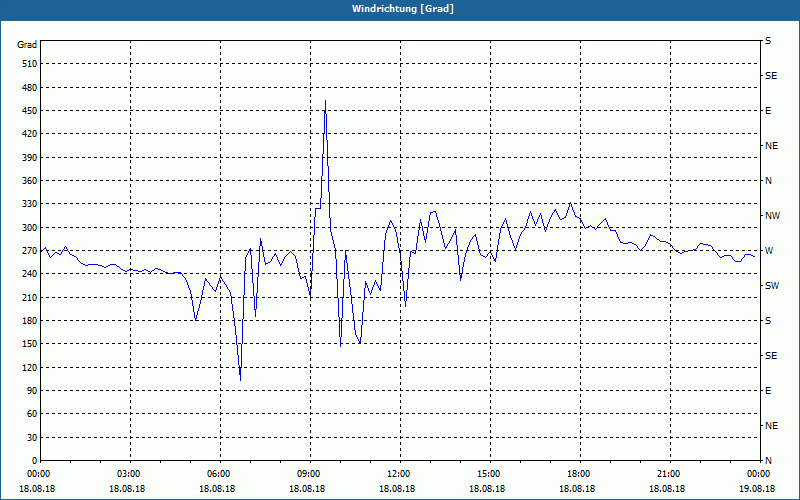The height and width of the screenshot is (500, 800).
Task: Click the 18.08.18 date under 03:00
Action: (x=127, y=489)
